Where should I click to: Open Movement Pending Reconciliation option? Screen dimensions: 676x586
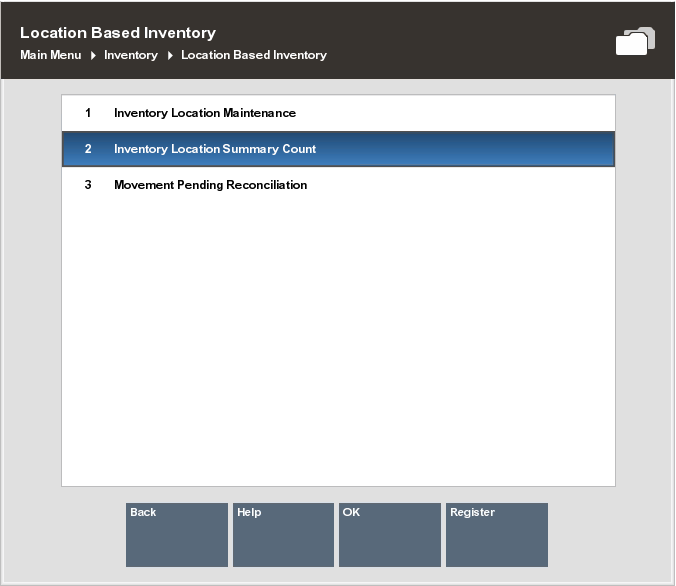[338, 185]
